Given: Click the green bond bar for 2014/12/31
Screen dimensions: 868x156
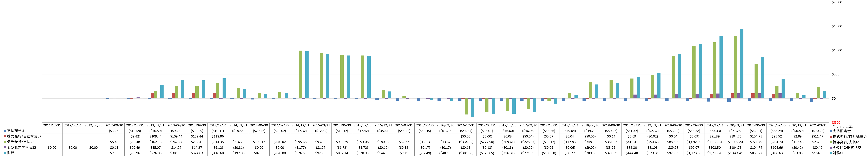Looking at the screenshot, I should point(301,74).
